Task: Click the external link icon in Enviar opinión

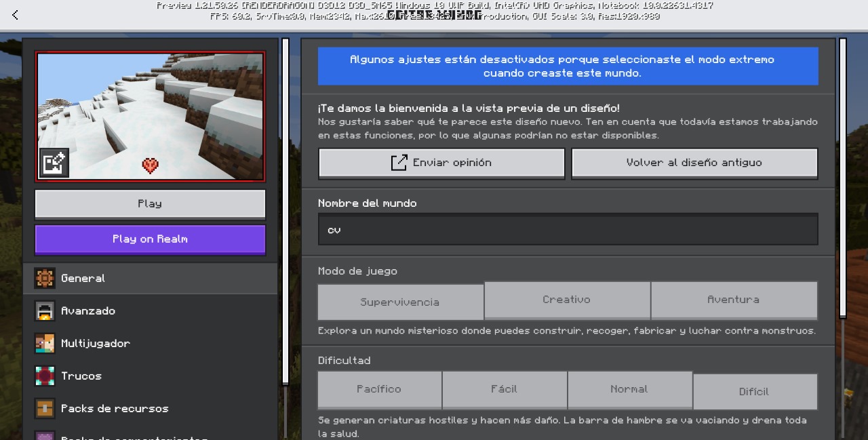Action: 399,163
